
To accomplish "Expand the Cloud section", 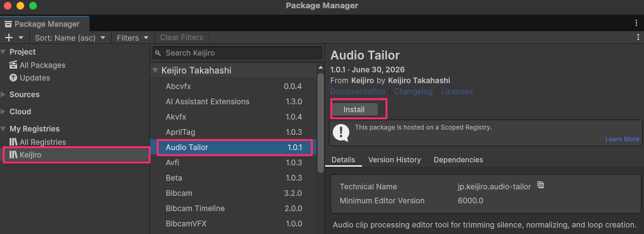I will pyautogui.click(x=3, y=112).
